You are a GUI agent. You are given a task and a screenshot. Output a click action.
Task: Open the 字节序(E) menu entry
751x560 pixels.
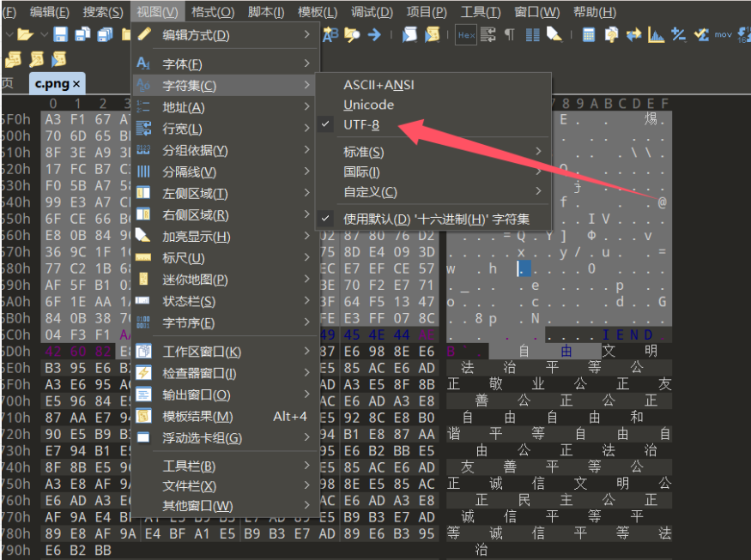pos(224,322)
